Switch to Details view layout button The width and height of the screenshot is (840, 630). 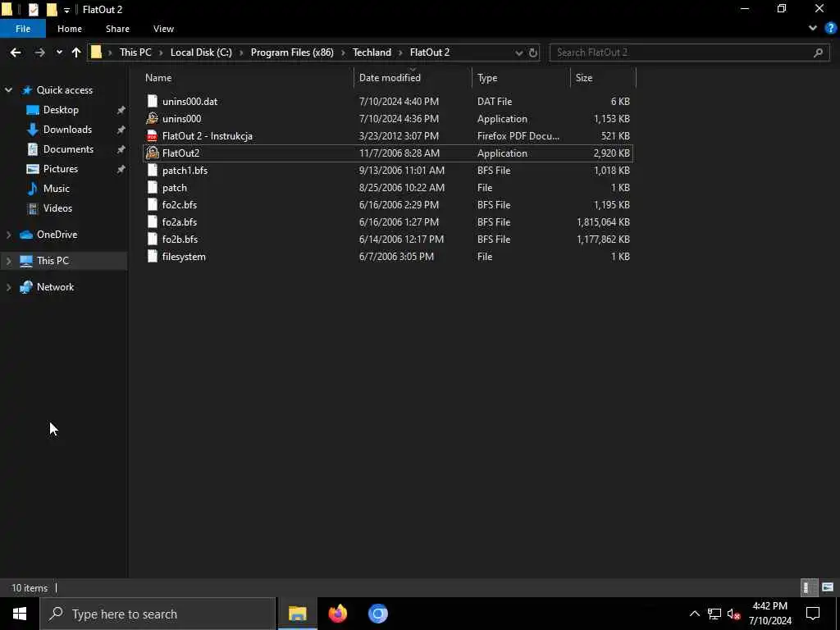tap(808, 587)
